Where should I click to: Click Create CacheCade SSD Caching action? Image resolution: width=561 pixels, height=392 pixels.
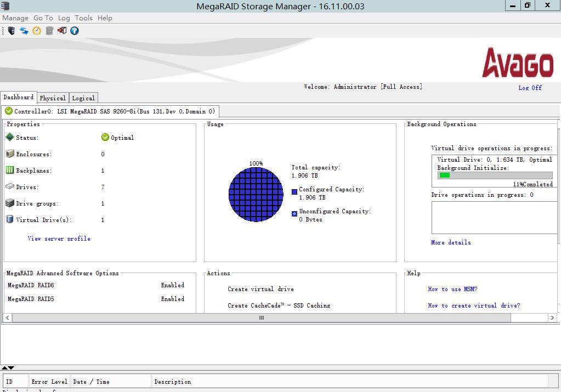pyautogui.click(x=279, y=305)
